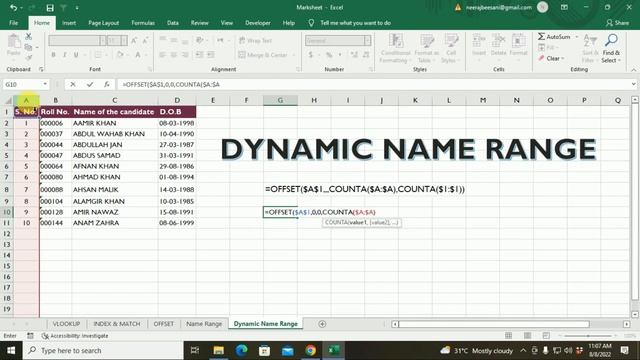Open File Explorer from the taskbar
This screenshot has width=640, height=360.
click(218, 350)
